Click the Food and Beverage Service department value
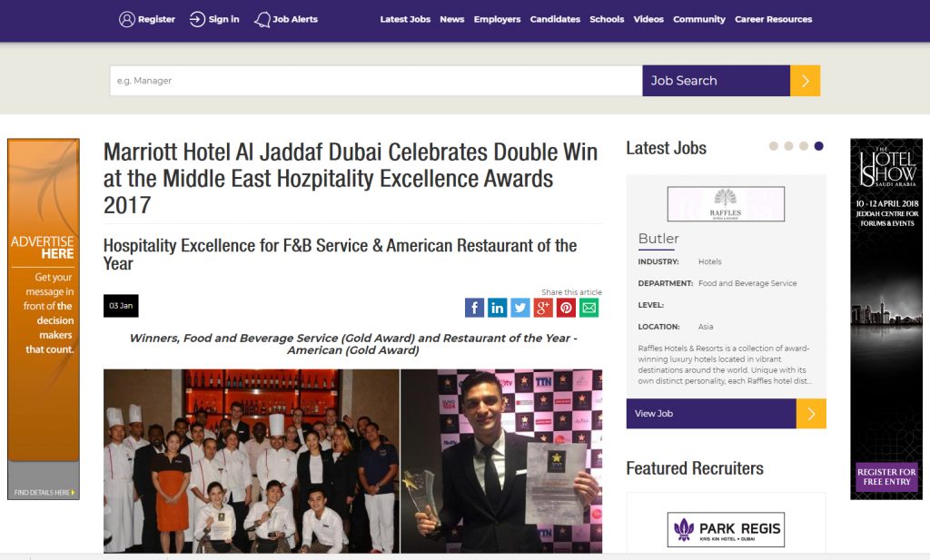Image resolution: width=930 pixels, height=560 pixels. pos(747,283)
